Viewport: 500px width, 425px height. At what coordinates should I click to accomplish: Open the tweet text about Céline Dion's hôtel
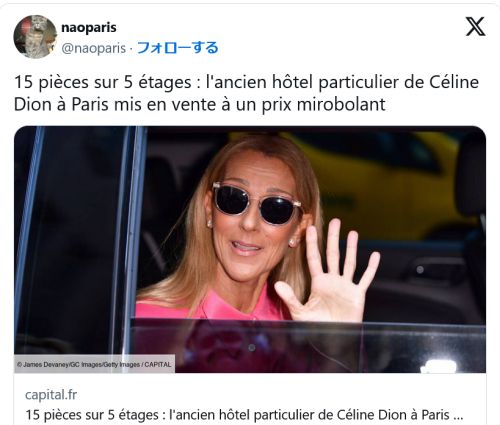[246, 93]
